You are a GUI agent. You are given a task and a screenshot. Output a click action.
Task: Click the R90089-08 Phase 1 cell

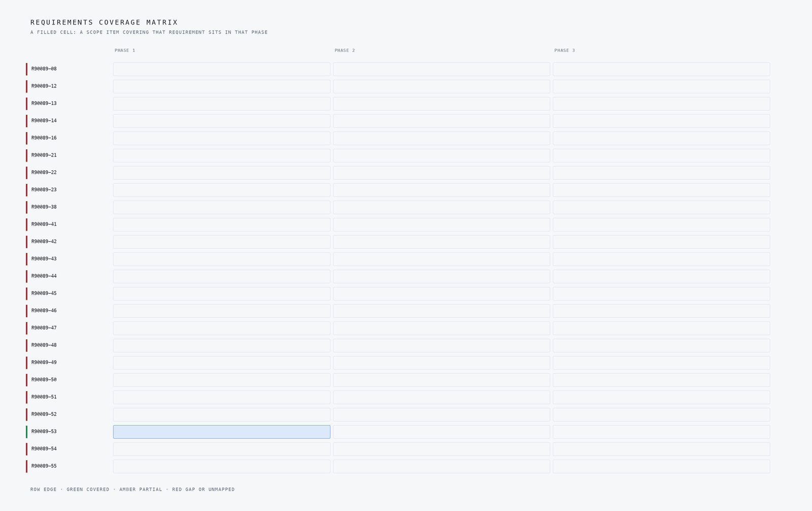pos(222,69)
